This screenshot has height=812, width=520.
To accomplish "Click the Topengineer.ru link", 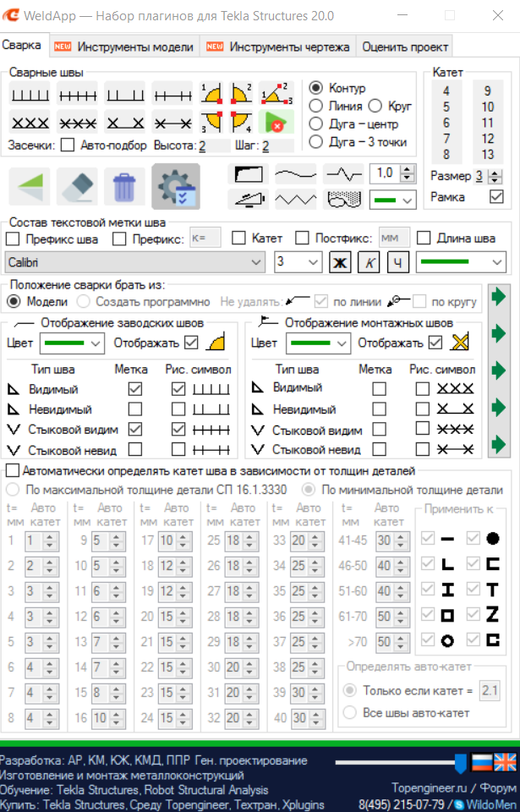I will [x=429, y=788].
